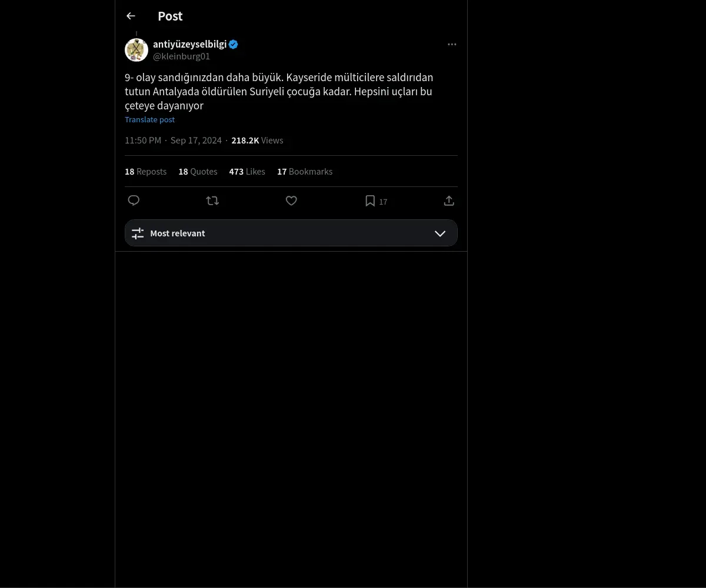
Task: Open the three-dot more options menu
Action: pos(452,44)
